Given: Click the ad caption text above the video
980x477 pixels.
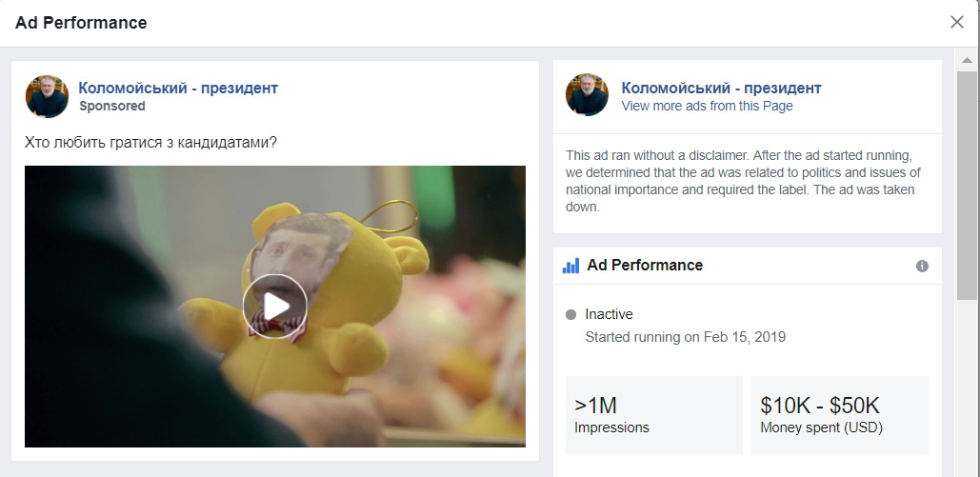Looking at the screenshot, I should point(150,143).
